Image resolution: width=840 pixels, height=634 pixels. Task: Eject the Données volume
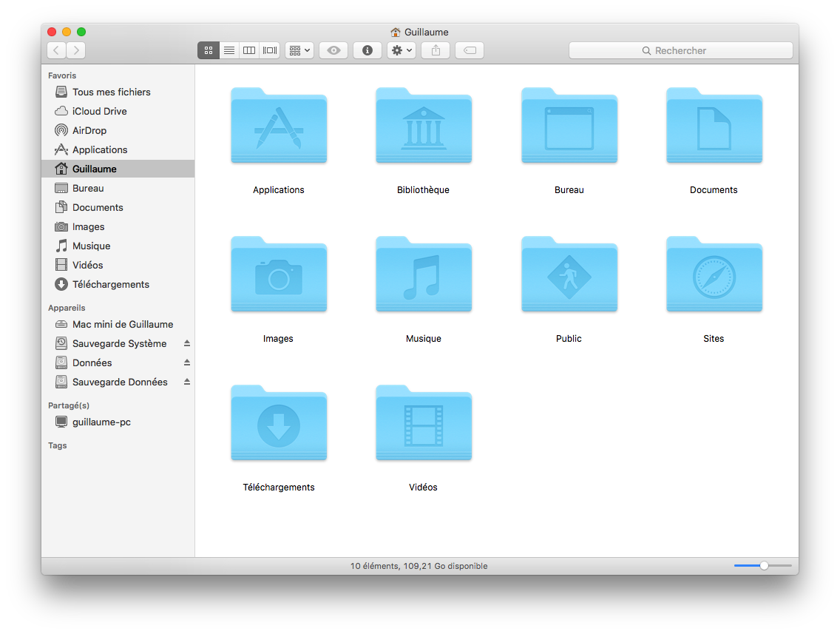pos(187,362)
